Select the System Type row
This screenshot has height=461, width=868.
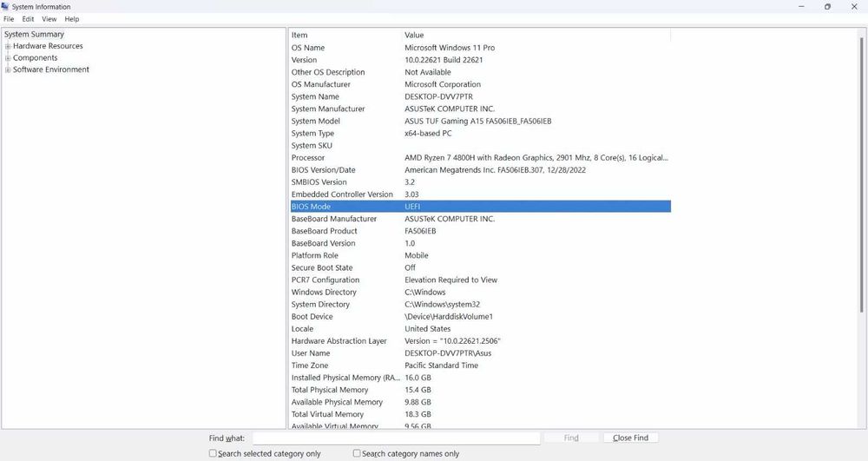pos(480,134)
